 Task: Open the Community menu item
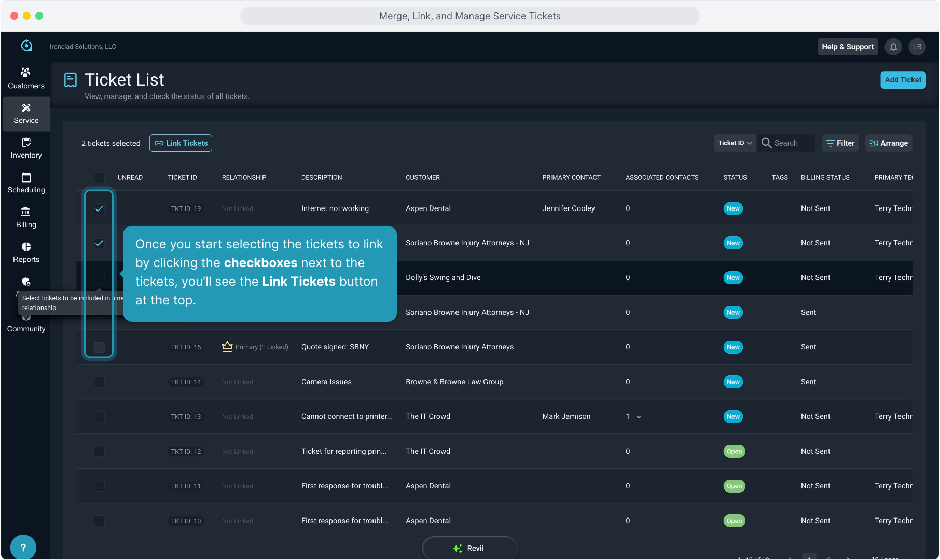(26, 328)
